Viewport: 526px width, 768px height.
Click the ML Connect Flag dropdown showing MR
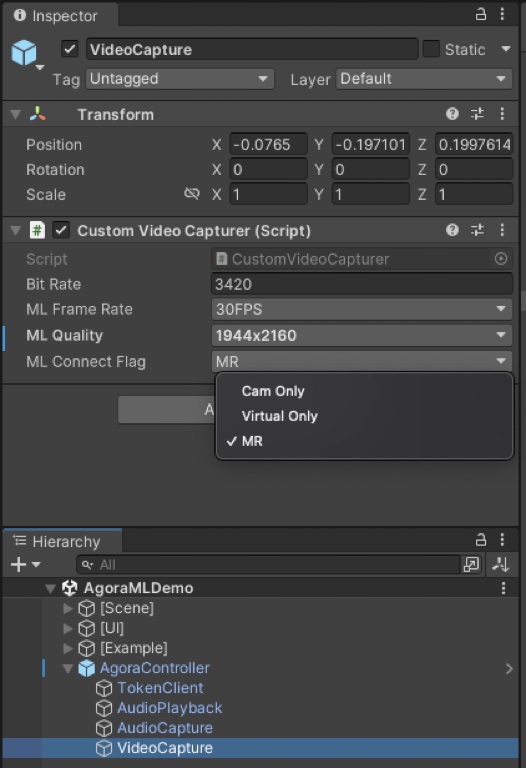click(x=362, y=361)
